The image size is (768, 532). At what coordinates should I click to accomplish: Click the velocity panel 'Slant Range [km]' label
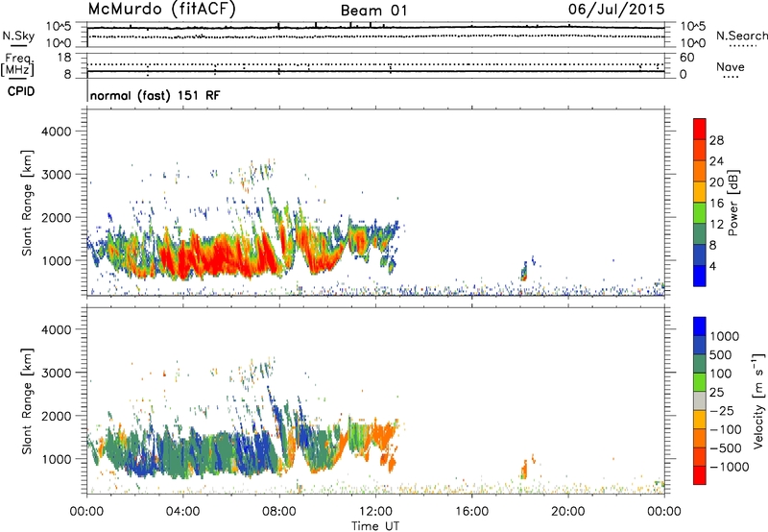tap(27, 401)
